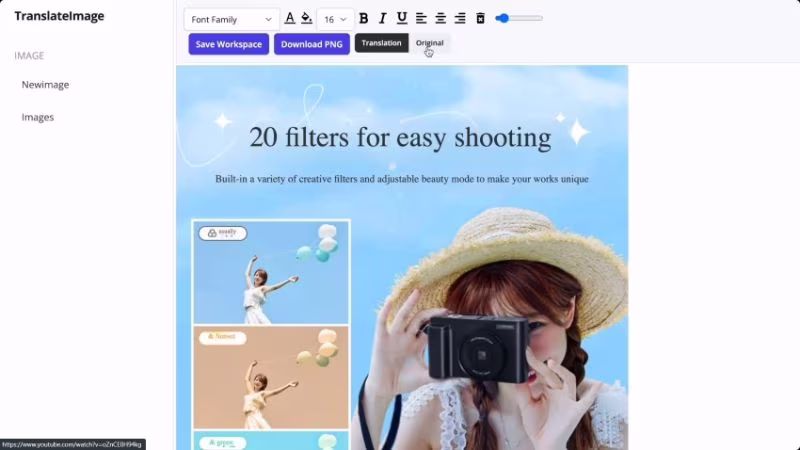Click the toolbar range slider
Image resolution: width=800 pixels, height=450 pixels.
pyautogui.click(x=518, y=18)
